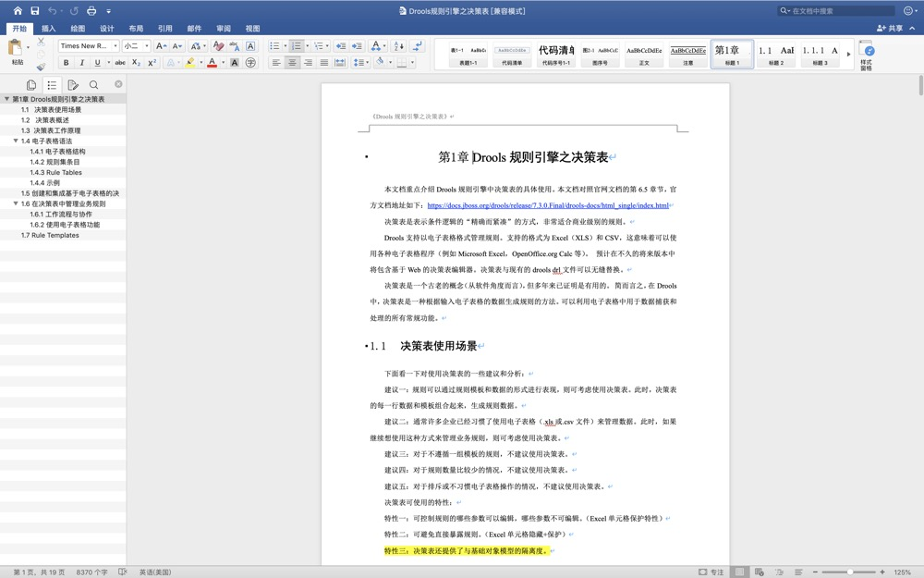924x578 pixels.
Task: Open the 设计 ribbon tab
Action: [x=106, y=29]
